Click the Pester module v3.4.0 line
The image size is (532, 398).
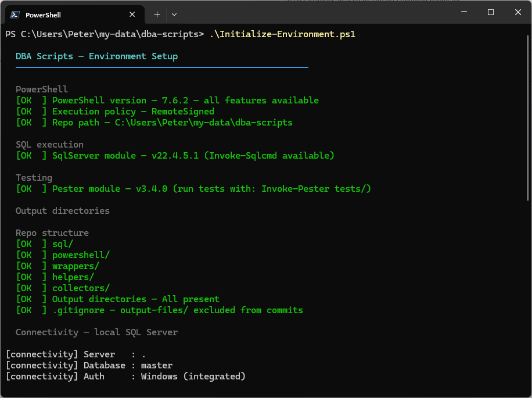coord(193,189)
